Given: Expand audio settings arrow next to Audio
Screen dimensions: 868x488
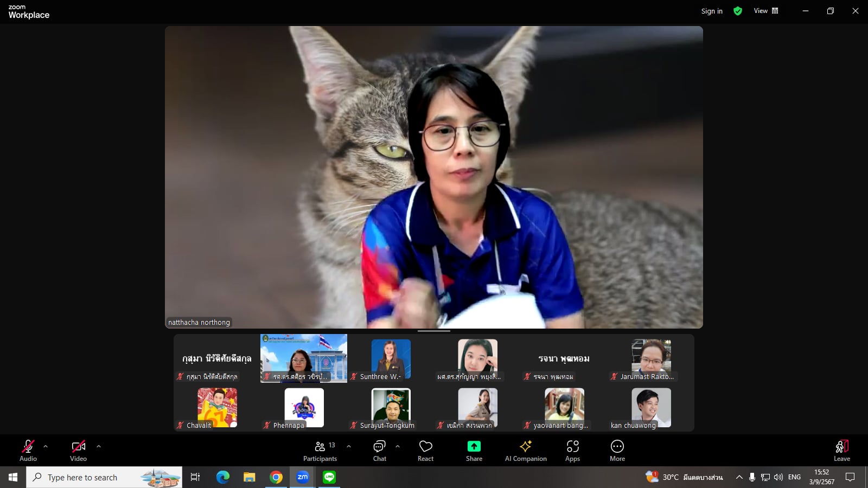Looking at the screenshot, I should 46,446.
